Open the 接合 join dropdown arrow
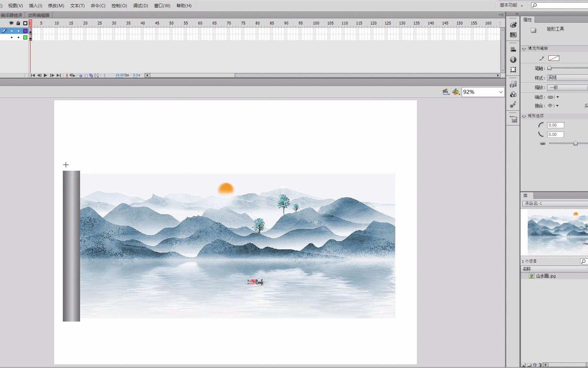 coord(557,106)
